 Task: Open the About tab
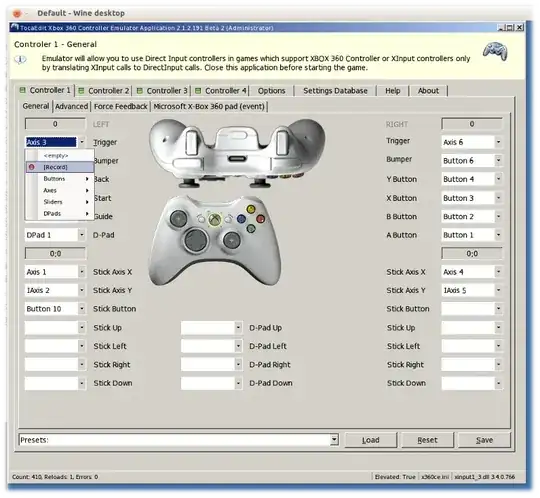click(428, 91)
